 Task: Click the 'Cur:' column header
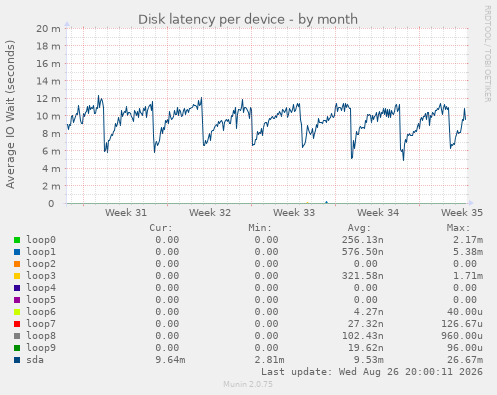tap(161, 228)
